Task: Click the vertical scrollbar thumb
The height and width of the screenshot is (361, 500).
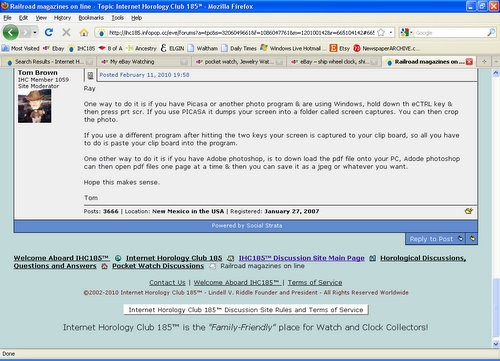Action: pos(496,308)
